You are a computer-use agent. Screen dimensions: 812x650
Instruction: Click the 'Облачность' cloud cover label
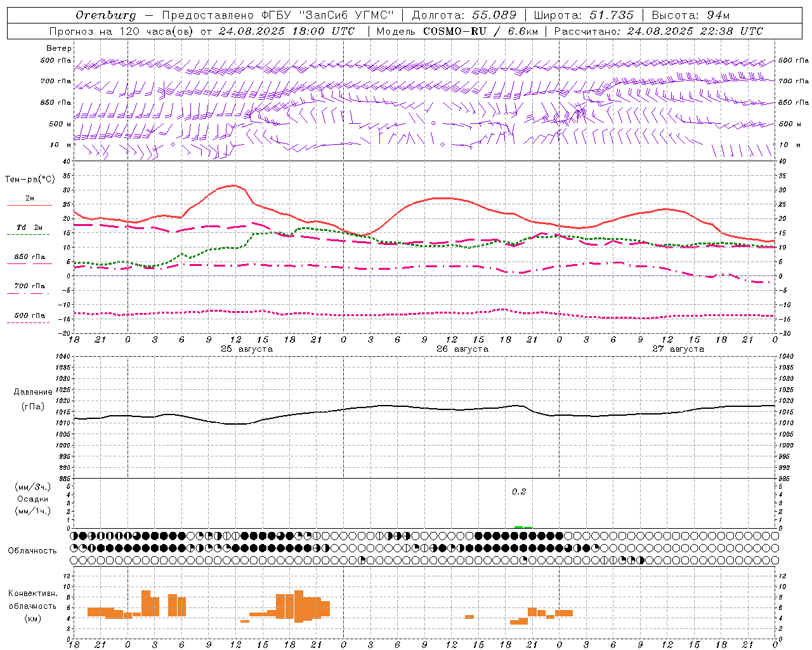pos(32,551)
